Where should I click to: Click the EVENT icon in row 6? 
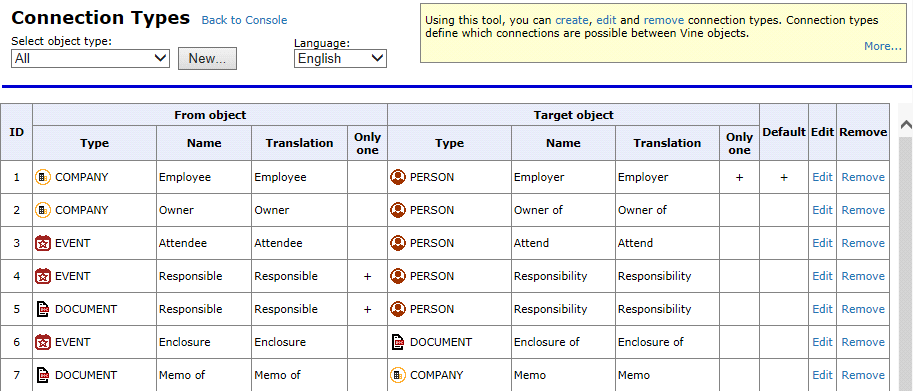point(43,342)
